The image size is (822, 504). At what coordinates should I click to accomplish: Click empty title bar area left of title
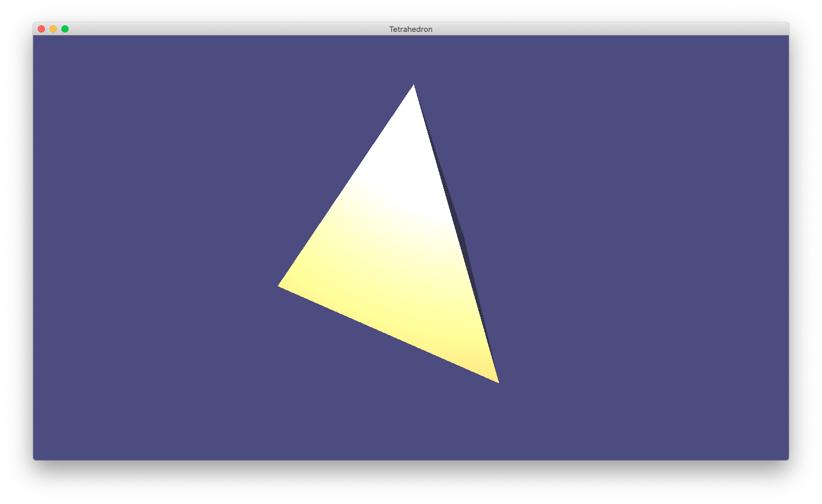pos(224,29)
